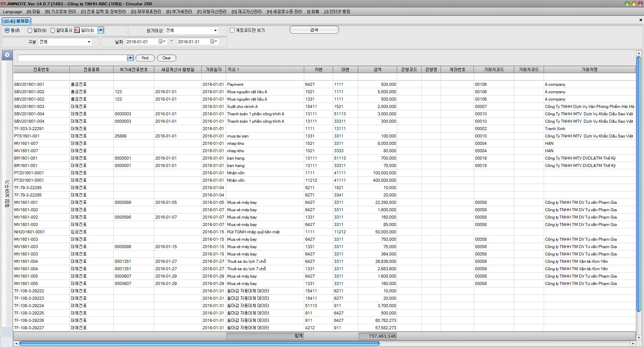Collapse the side panel with the arrow icon
The width and height of the screenshot is (644, 347).
tap(7, 55)
